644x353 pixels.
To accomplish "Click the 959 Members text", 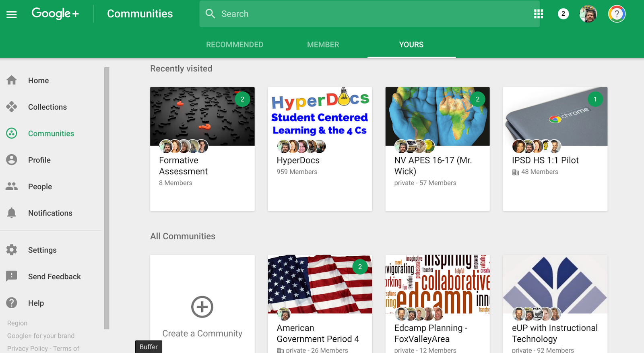I will pyautogui.click(x=297, y=172).
